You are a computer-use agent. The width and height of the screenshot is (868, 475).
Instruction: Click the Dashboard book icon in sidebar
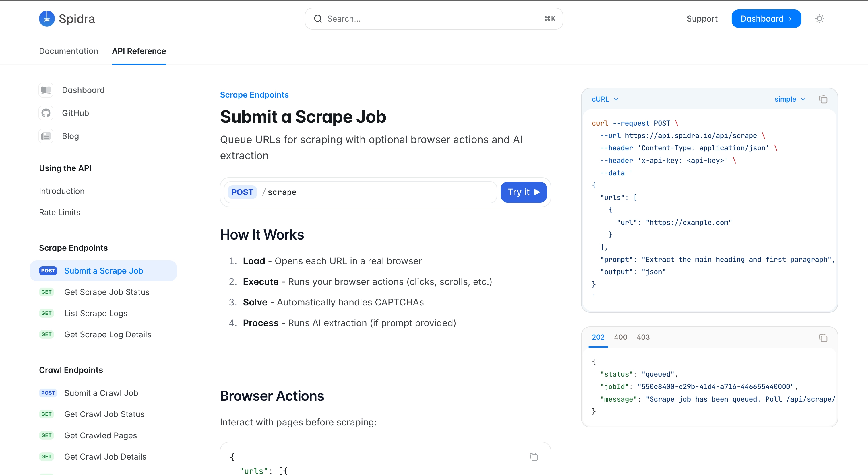click(x=46, y=90)
